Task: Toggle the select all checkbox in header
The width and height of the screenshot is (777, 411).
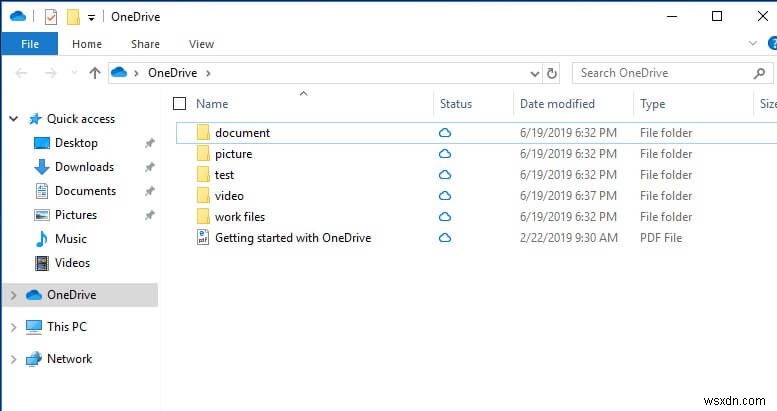Action: click(x=179, y=103)
